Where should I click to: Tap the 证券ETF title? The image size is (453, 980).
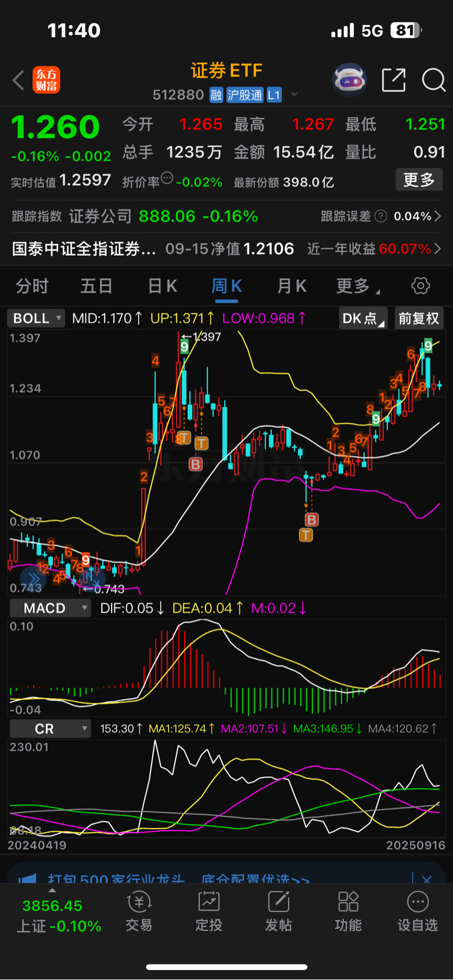point(226,71)
